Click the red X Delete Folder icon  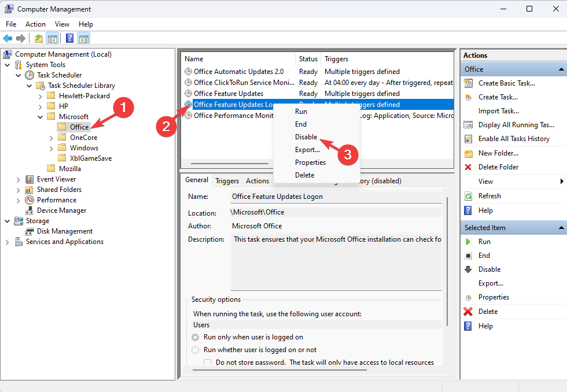tap(468, 167)
